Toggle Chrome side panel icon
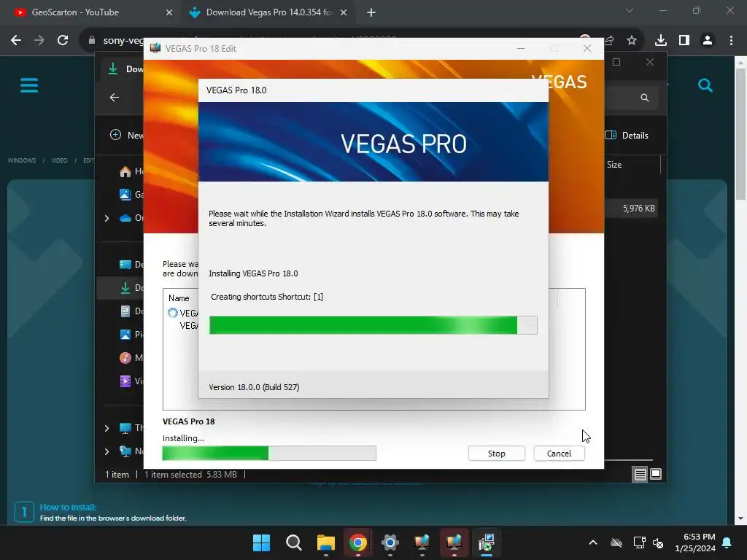The width and height of the screenshot is (747, 560). 684,41
